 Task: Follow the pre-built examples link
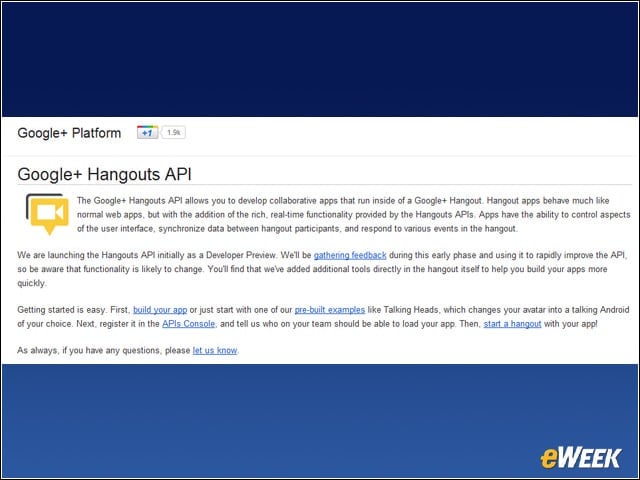(x=330, y=310)
